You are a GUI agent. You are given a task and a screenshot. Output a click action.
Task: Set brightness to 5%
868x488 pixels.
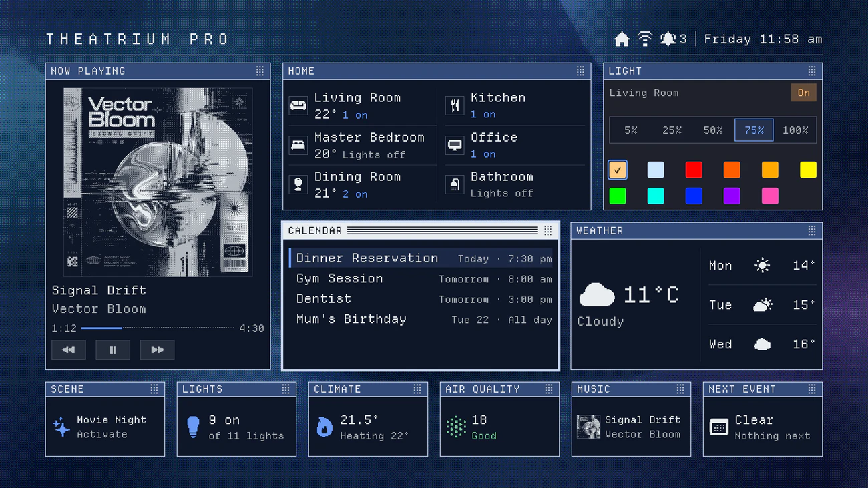[x=631, y=130]
